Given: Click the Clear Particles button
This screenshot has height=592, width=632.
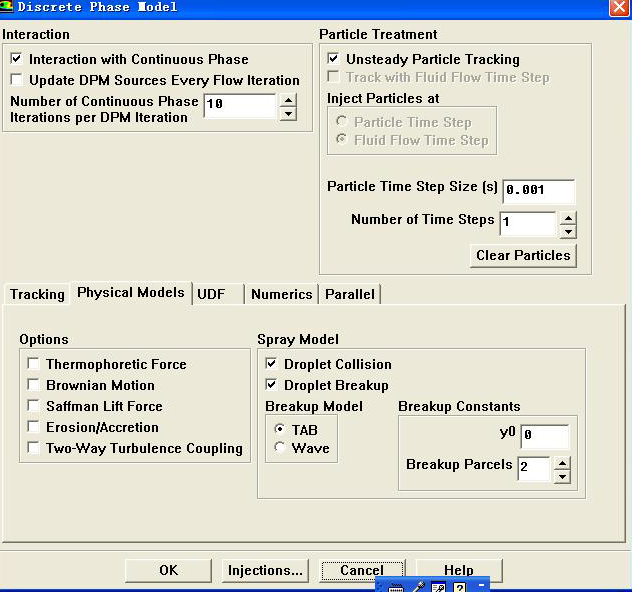Looking at the screenshot, I should click(523, 255).
